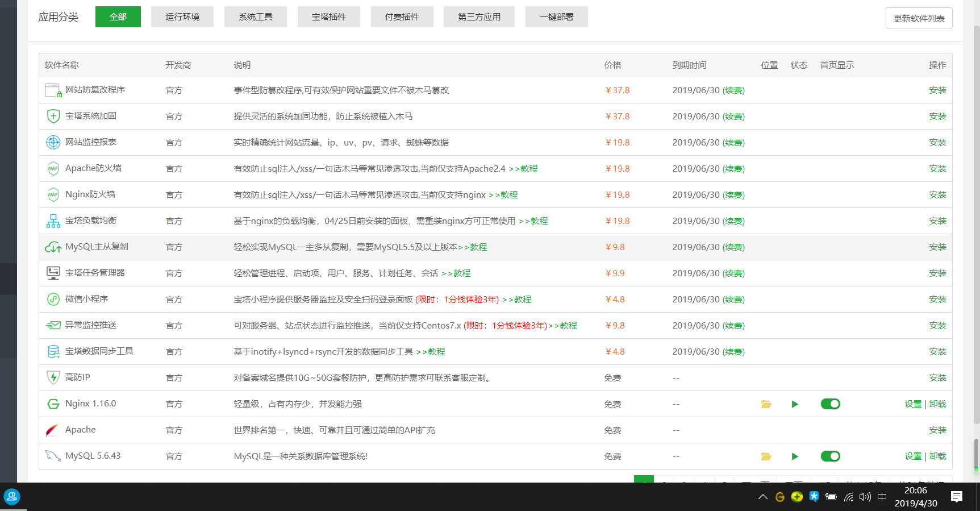Viewport: 980px width, 511px height.
Task: Click the 异常监控推送 icon
Action: (x=53, y=325)
